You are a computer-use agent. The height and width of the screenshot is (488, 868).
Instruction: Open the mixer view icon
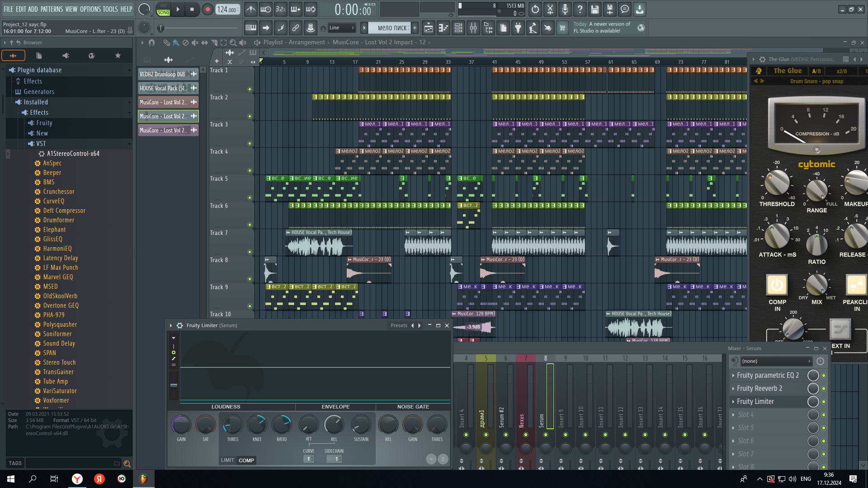(x=473, y=28)
